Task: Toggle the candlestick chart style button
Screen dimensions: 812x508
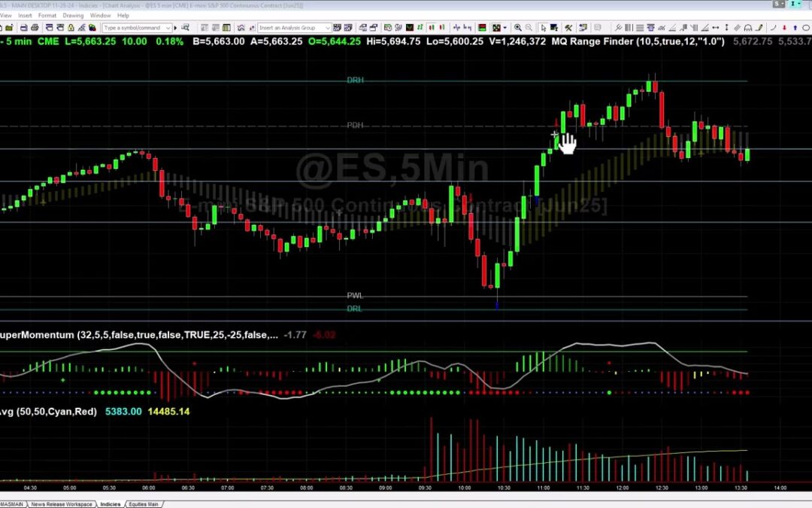Action: click(432, 28)
